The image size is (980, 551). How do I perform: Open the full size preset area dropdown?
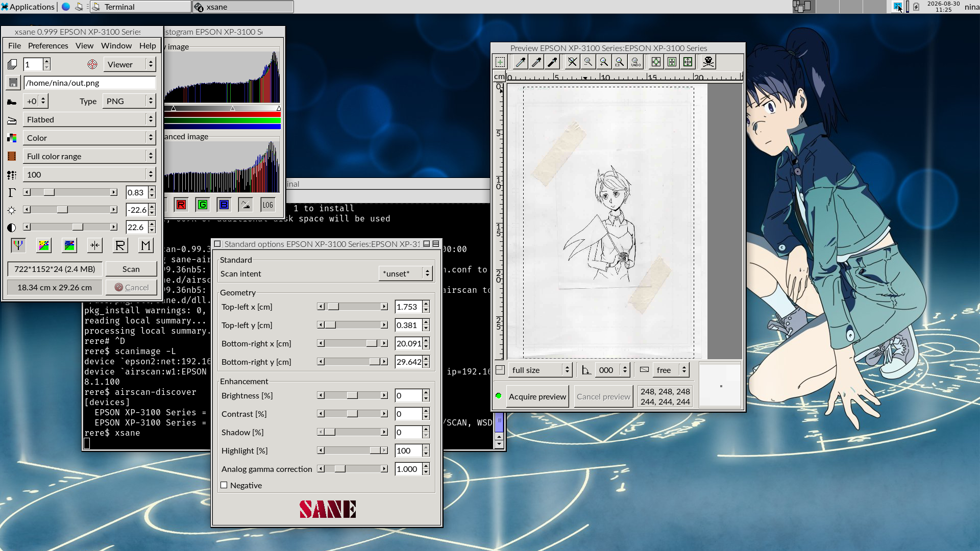[540, 370]
